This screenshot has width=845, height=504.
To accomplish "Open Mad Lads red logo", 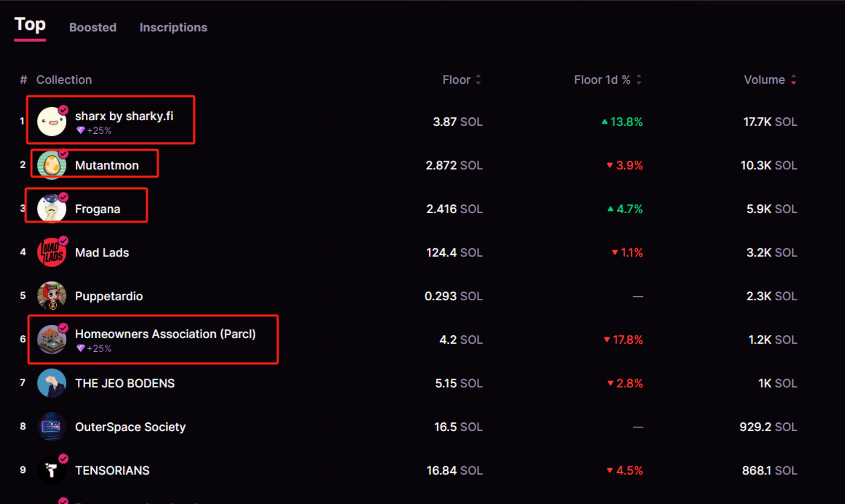I will [52, 252].
